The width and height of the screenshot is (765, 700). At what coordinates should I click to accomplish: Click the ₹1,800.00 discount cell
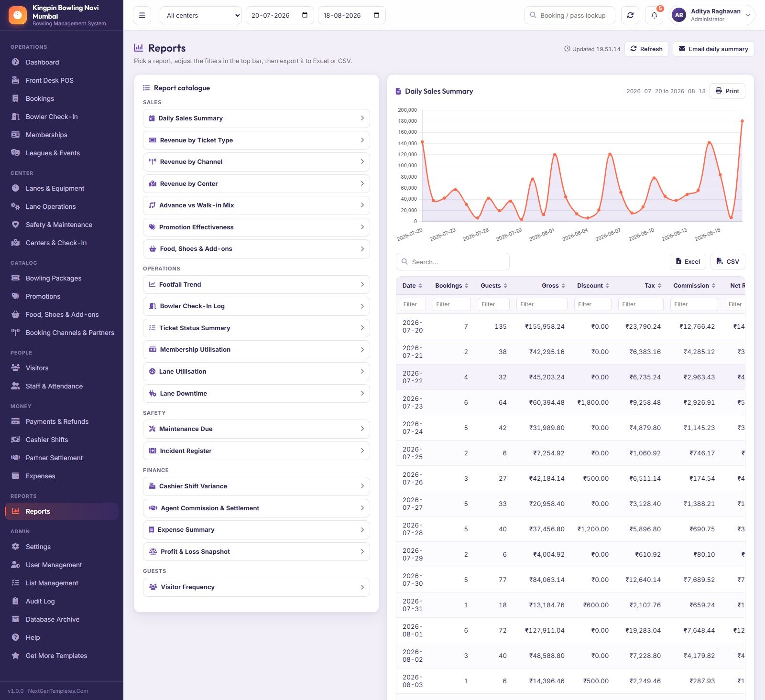coord(593,402)
